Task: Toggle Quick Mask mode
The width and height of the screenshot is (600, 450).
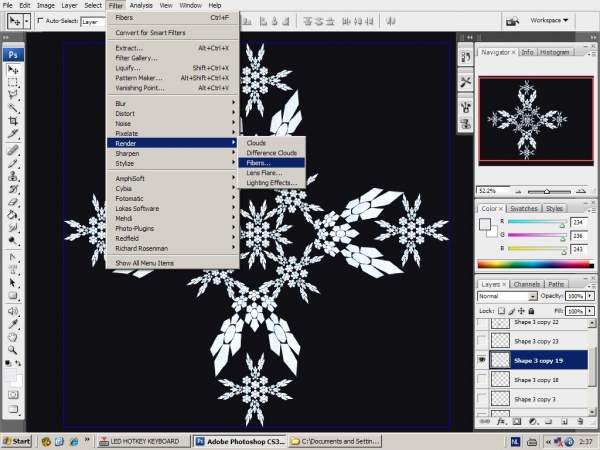Action: coord(13,395)
